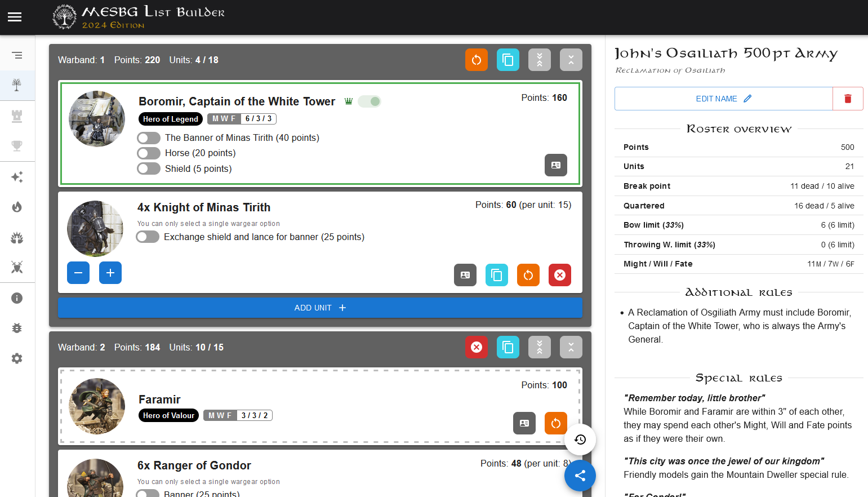Select the trophy icon in the sidebar
Image resolution: width=868 pixels, height=497 pixels.
point(17,146)
